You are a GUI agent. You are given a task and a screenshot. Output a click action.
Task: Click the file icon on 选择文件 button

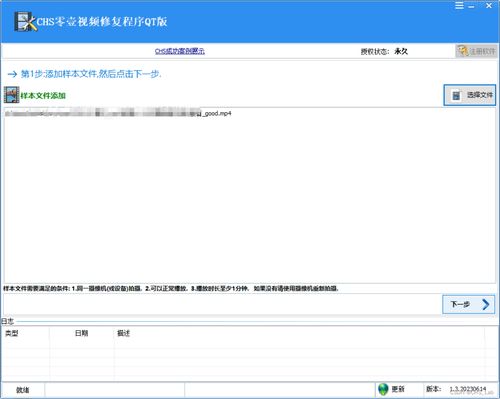(x=456, y=95)
